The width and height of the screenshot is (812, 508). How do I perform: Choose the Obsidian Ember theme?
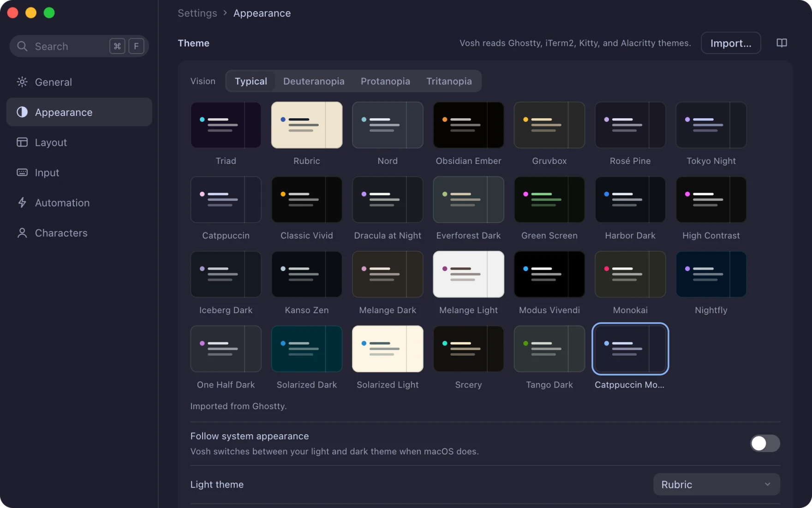[468, 125]
